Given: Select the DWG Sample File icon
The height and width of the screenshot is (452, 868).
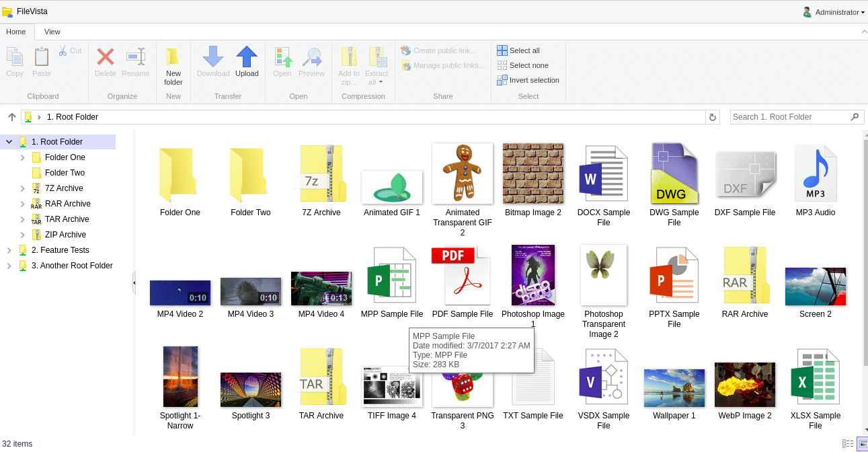Looking at the screenshot, I should pyautogui.click(x=674, y=174).
